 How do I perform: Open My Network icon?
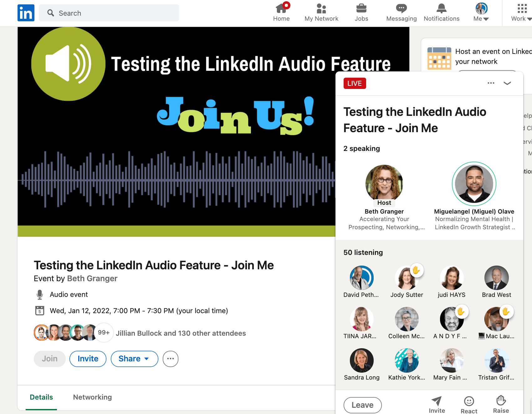point(321,8)
